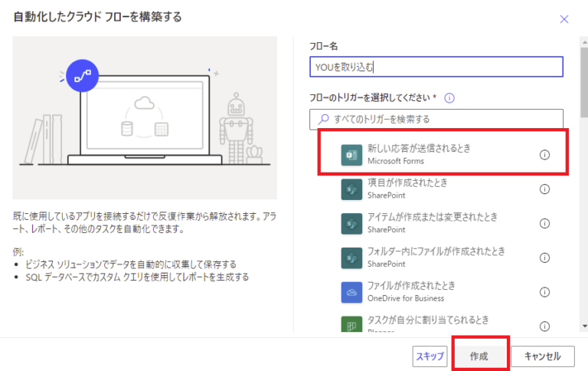
Task: Show info for アイテムが作成または変更されたとき
Action: pos(545,223)
